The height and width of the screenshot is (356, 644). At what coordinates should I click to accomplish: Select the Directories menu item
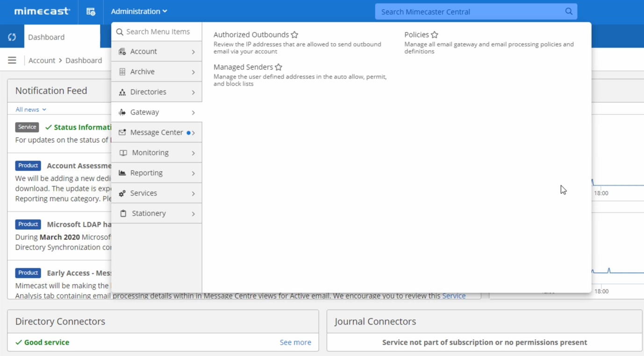tap(157, 92)
